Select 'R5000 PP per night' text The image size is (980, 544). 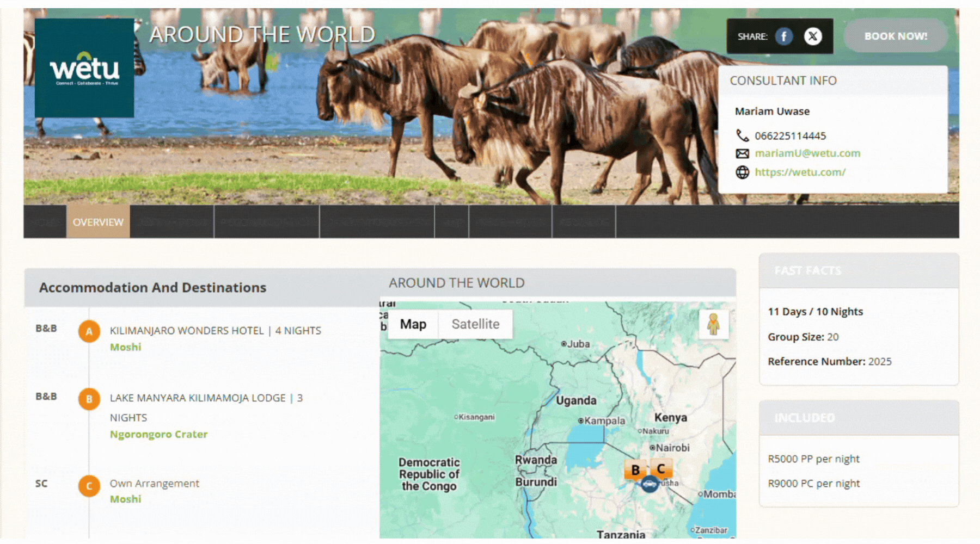tap(813, 459)
